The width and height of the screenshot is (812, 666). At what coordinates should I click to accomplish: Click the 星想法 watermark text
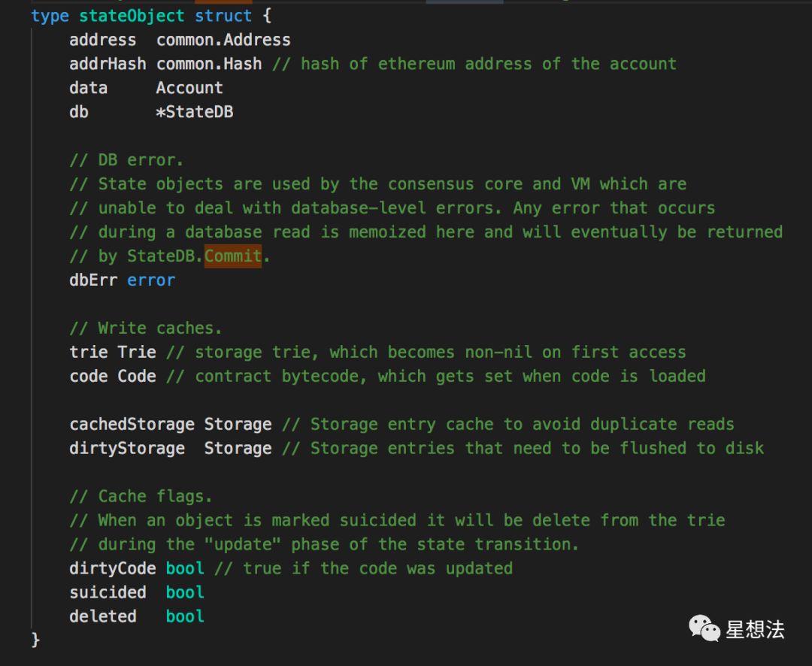click(755, 630)
